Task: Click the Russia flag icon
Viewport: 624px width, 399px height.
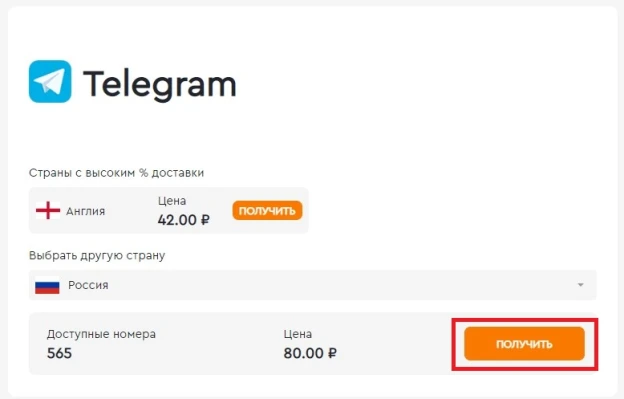Action: pos(47,286)
